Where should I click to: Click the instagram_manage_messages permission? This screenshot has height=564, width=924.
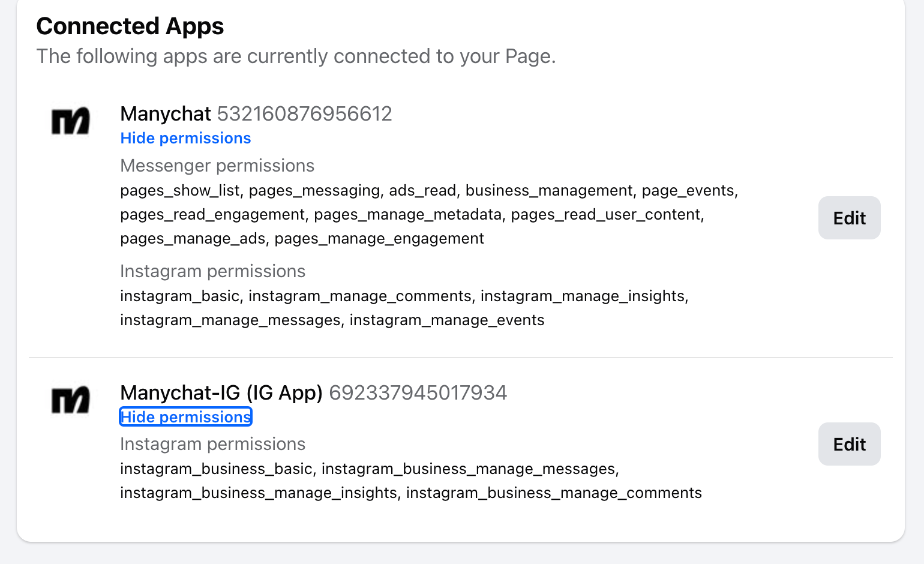[x=230, y=320]
